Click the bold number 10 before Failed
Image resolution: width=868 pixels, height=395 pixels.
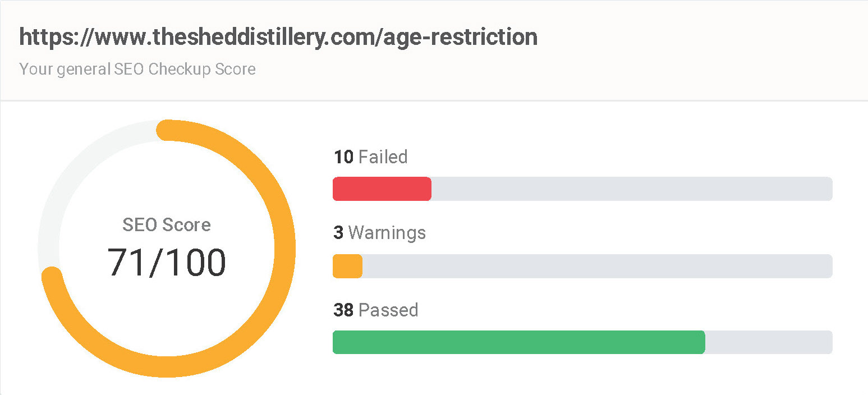tap(343, 157)
